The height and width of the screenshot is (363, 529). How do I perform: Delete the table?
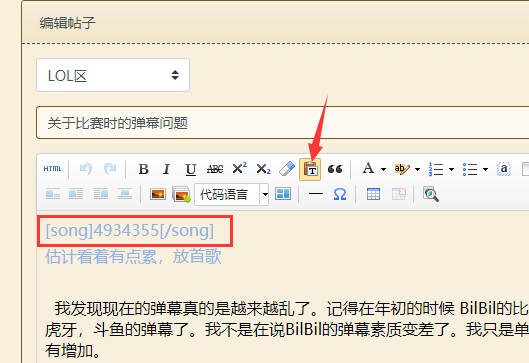coord(398,194)
